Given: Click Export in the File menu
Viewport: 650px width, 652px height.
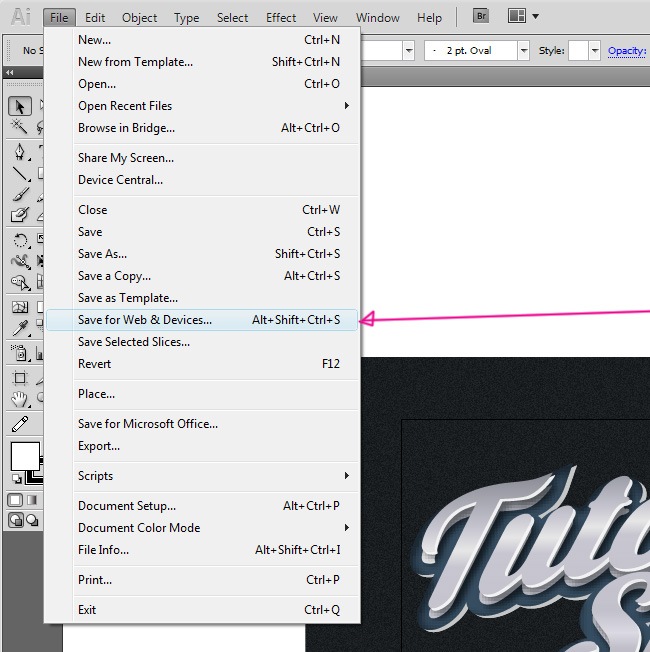Looking at the screenshot, I should click(99, 446).
